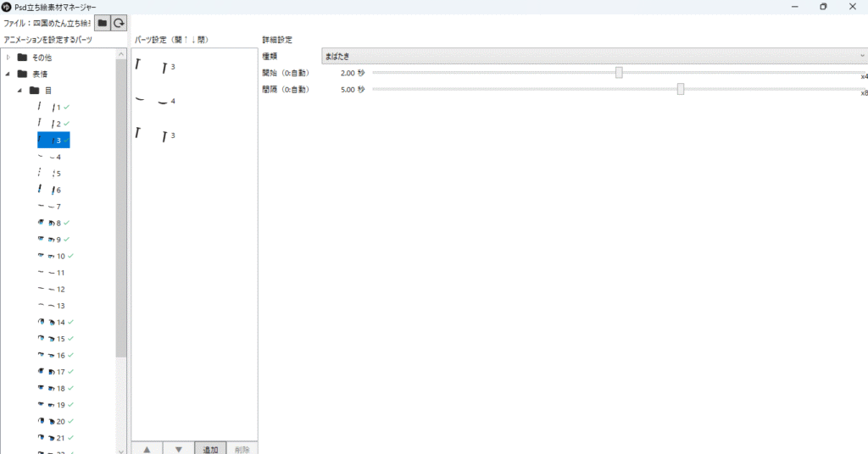Screen dimensions: 868x454
Task: Expand the その他 folder
Action: pos(8,58)
